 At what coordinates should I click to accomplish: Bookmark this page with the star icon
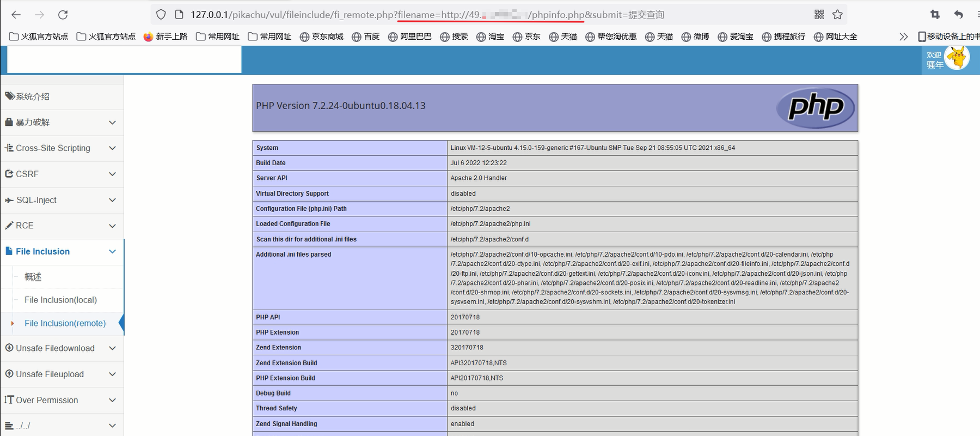[x=837, y=15]
